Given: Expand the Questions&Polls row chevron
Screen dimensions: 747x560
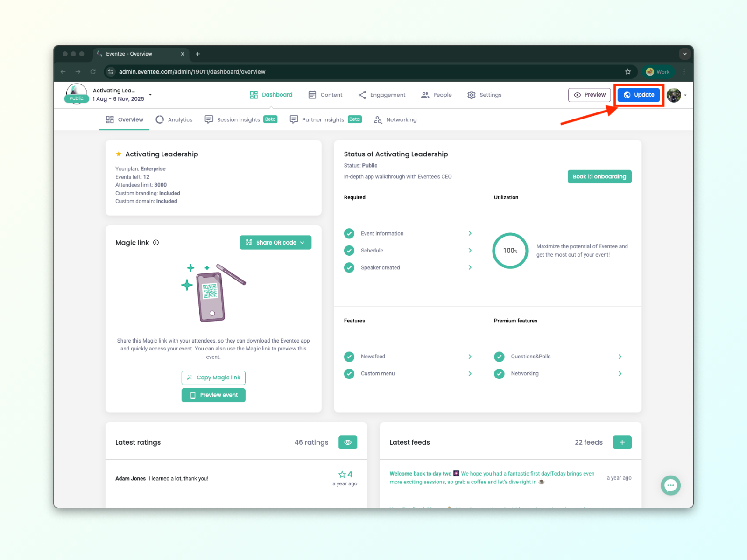Looking at the screenshot, I should pos(620,357).
